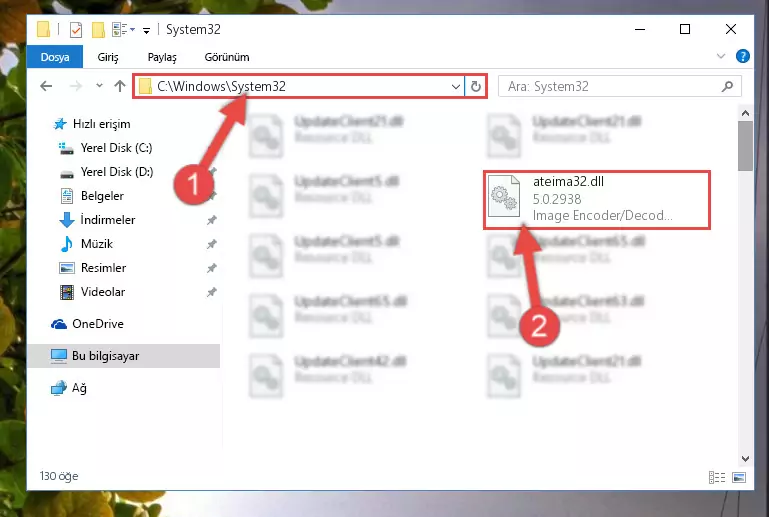Click the scrollbar down arrow
769x517 pixels.
(x=745, y=459)
